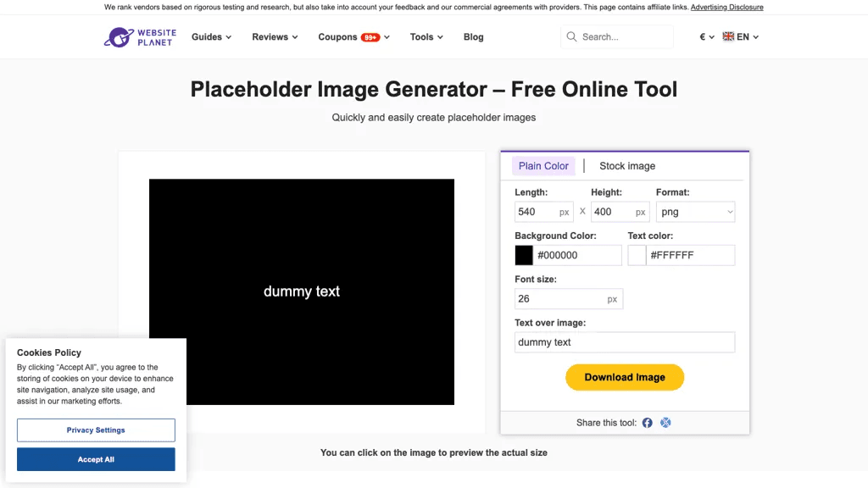Click the Cookies Policy heading

point(48,352)
